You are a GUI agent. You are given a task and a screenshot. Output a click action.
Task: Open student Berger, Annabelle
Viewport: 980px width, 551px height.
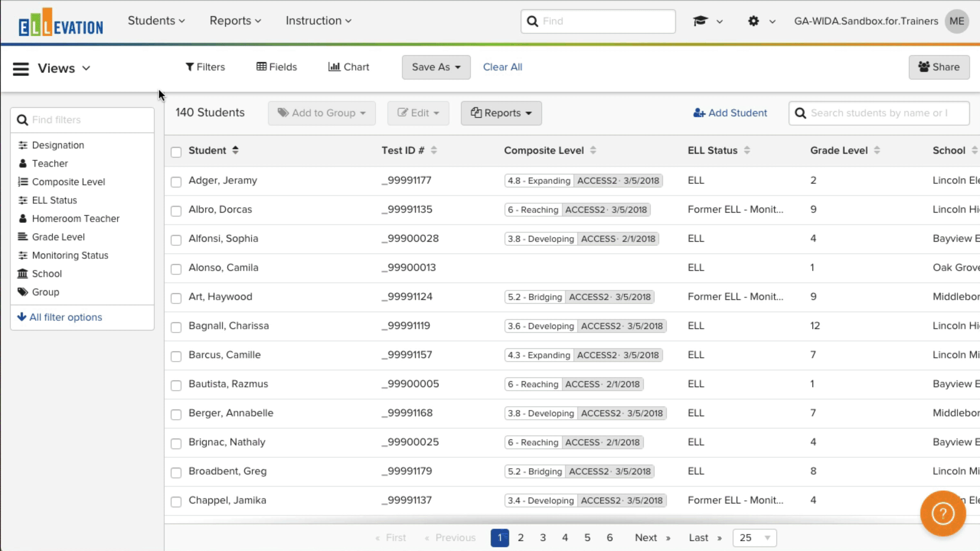coord(231,413)
